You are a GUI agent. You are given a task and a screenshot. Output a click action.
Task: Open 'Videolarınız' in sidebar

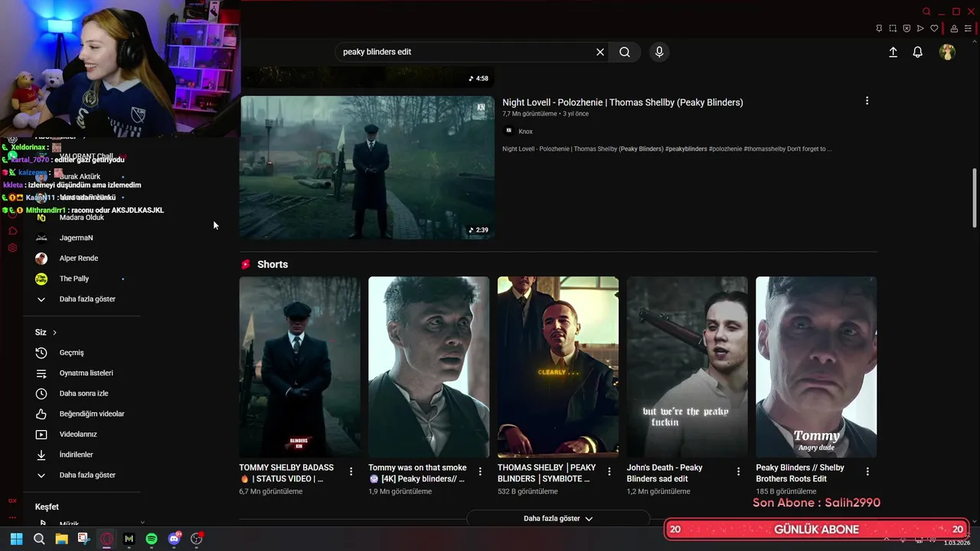pyautogui.click(x=81, y=435)
